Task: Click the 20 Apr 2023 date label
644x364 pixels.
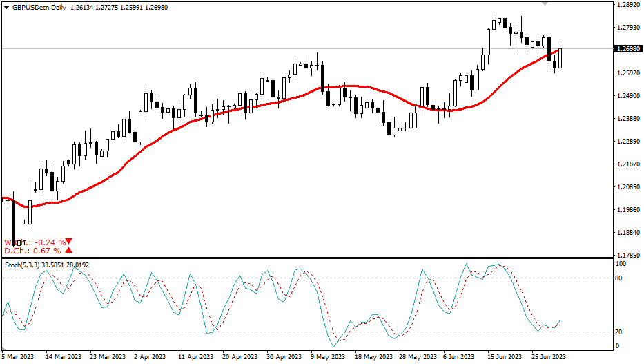Action: 240,357
